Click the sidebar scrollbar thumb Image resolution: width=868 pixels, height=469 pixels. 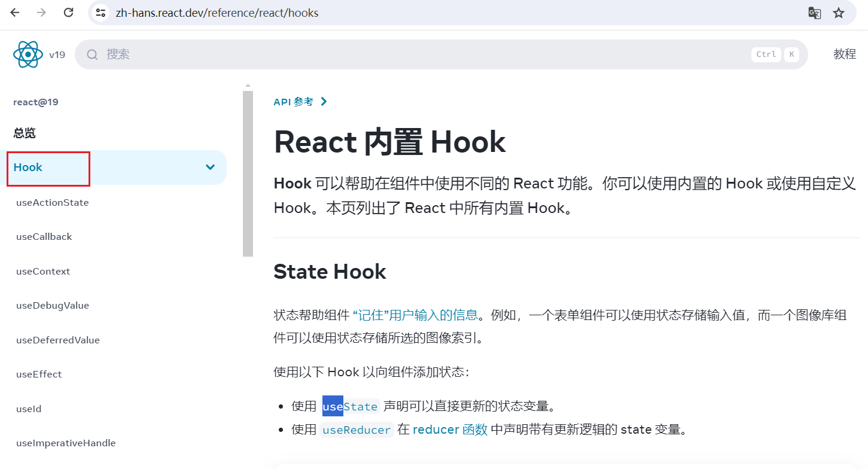coord(248,174)
